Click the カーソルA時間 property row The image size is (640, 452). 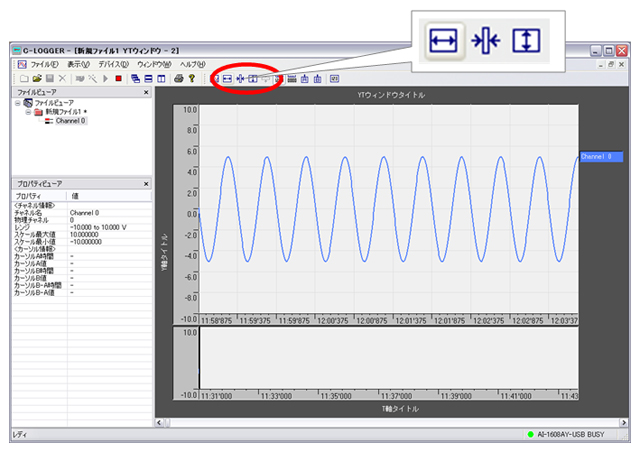tap(82, 256)
